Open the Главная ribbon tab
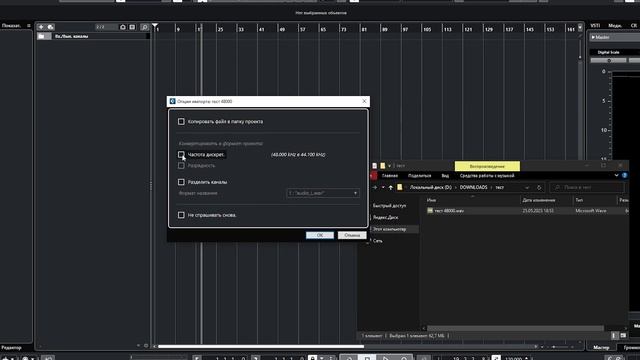Image resolution: width=640 pixels, height=360 pixels. (390, 176)
